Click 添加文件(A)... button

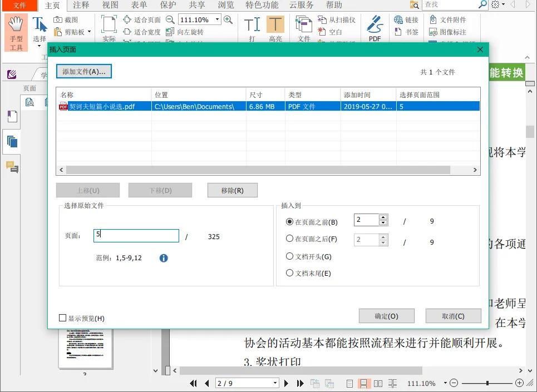point(84,72)
